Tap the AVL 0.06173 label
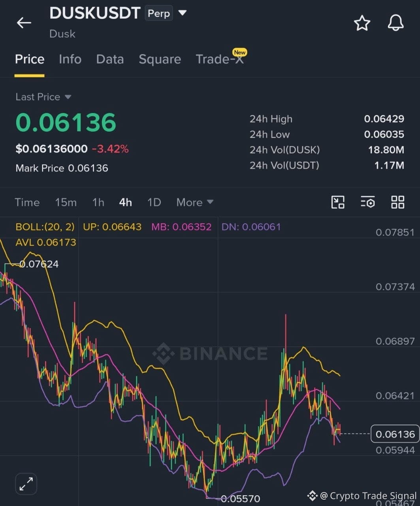This screenshot has height=506, width=420. [46, 242]
